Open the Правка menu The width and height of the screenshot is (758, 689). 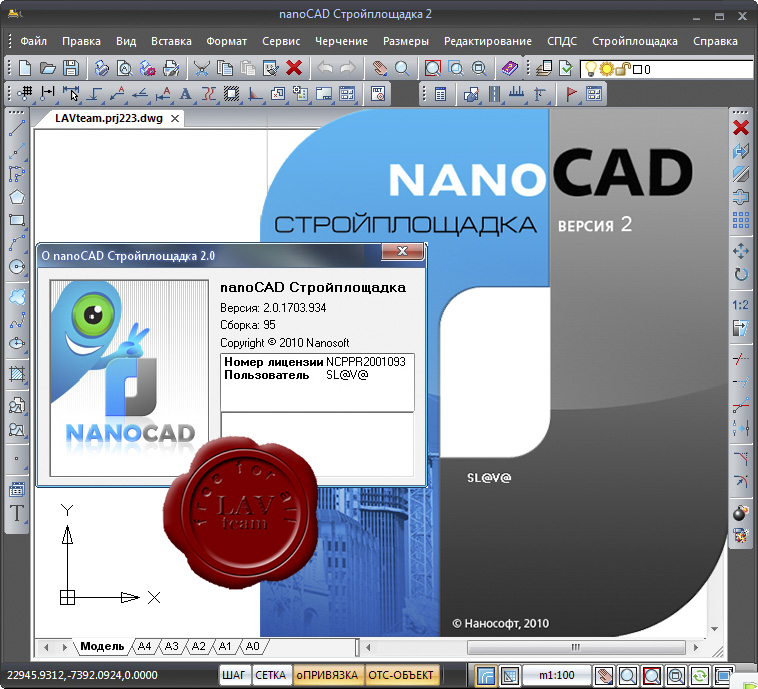(x=81, y=41)
